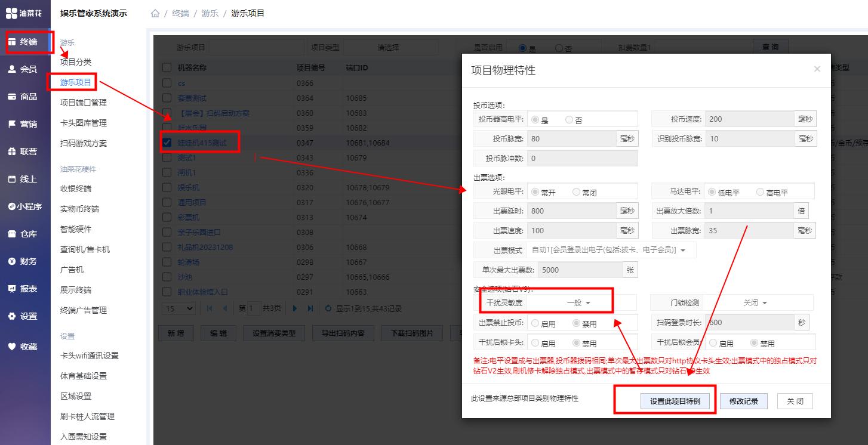Open the 线上 module in the left sidebar
The width and height of the screenshot is (868, 445).
point(24,179)
